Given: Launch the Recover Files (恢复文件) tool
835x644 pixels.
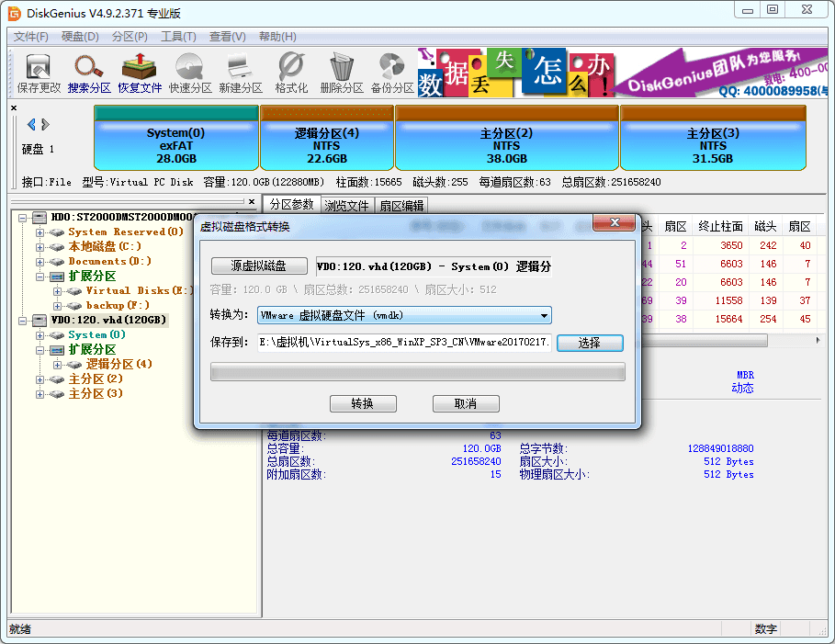Looking at the screenshot, I should coord(140,73).
